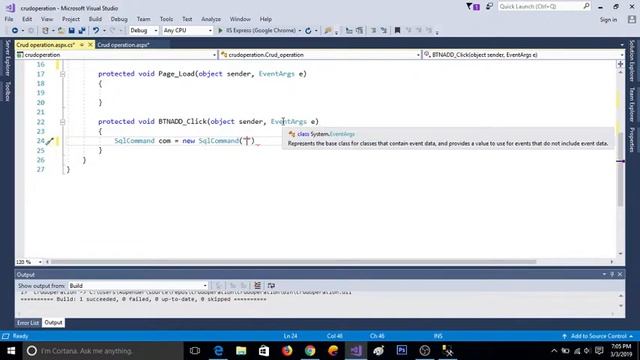This screenshot has height=360, width=640.
Task: Click the feedback icon in title bar
Action: pyautogui.click(x=489, y=6)
